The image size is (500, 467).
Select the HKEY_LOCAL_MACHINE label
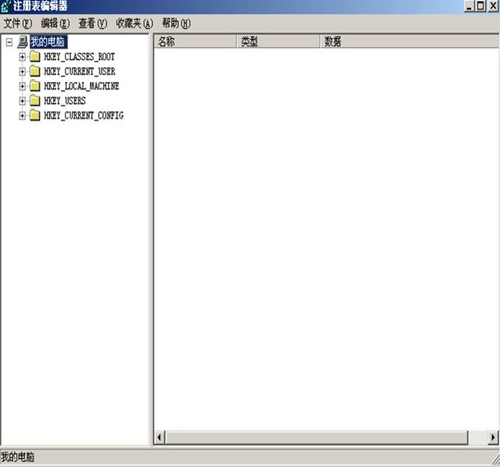tap(82, 86)
